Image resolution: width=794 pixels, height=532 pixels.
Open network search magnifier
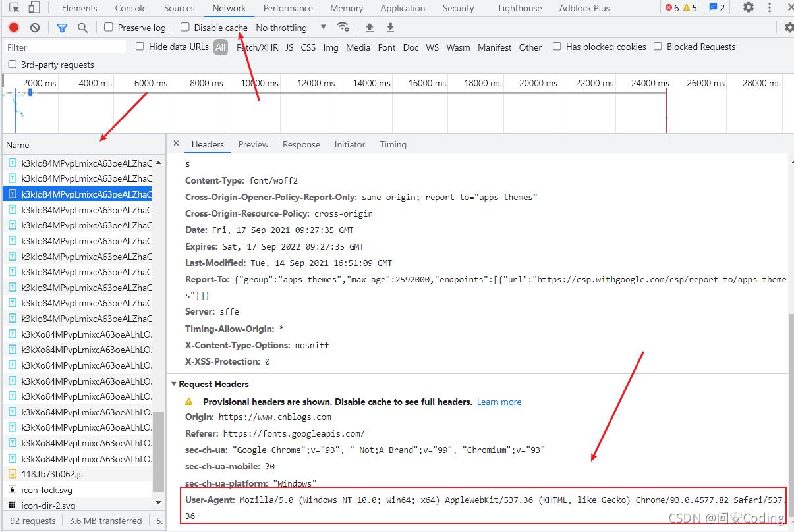[82, 28]
